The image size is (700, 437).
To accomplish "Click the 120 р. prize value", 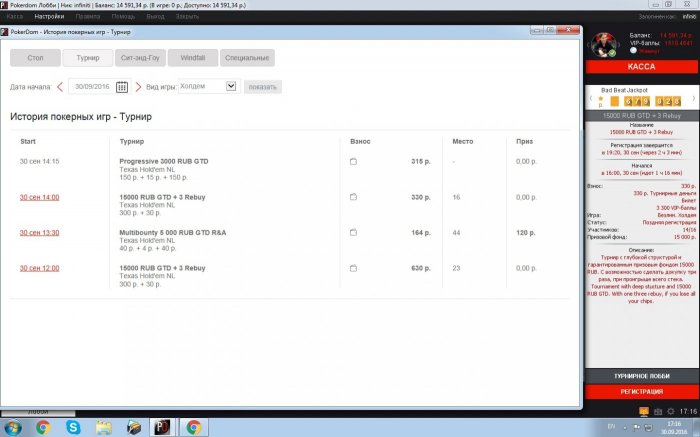I will (x=525, y=233).
